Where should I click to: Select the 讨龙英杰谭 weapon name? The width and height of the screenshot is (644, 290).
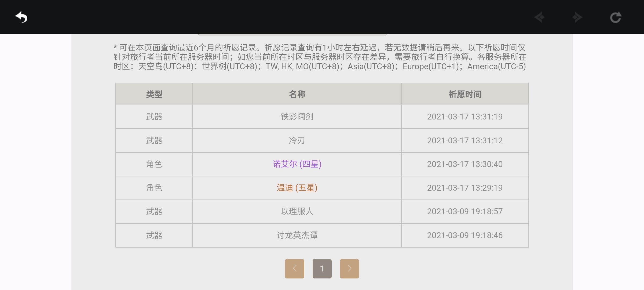click(x=297, y=235)
